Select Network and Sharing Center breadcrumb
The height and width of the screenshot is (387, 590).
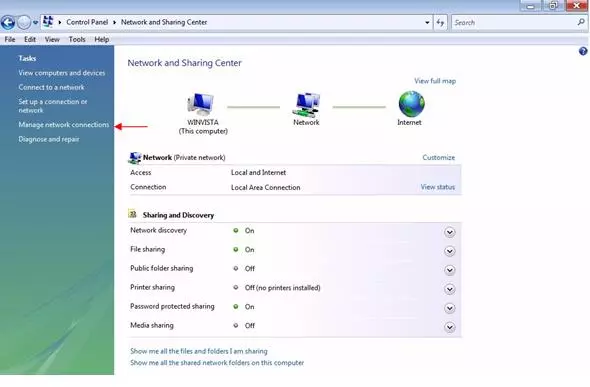[164, 22]
